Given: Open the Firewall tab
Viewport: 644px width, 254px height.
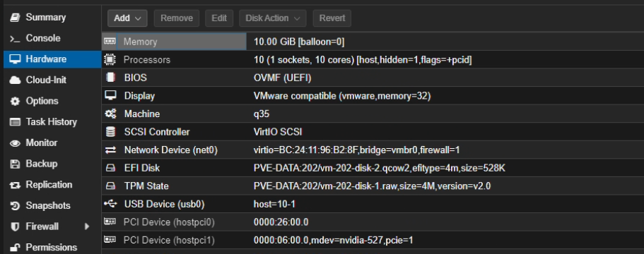Looking at the screenshot, I should pyautogui.click(x=42, y=226).
